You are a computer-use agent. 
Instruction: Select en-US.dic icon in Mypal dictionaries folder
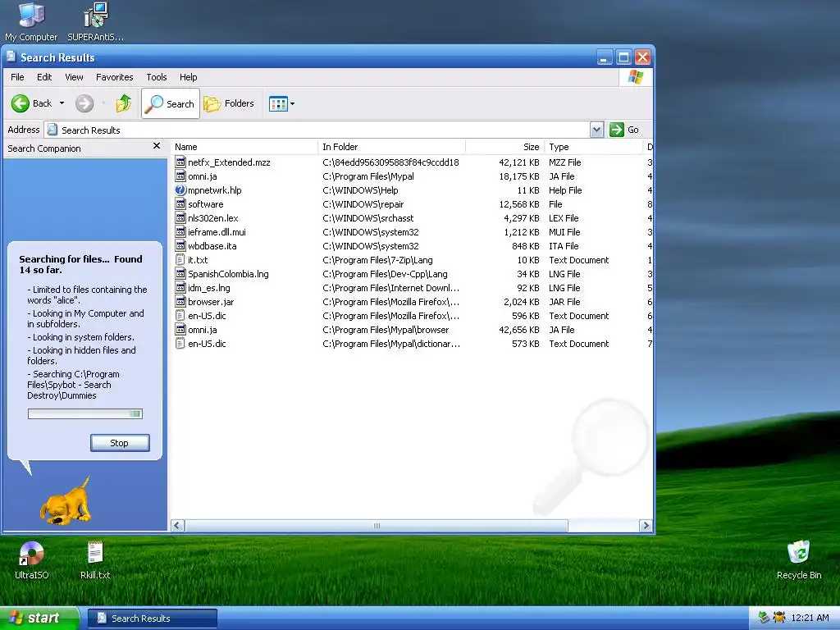180,344
